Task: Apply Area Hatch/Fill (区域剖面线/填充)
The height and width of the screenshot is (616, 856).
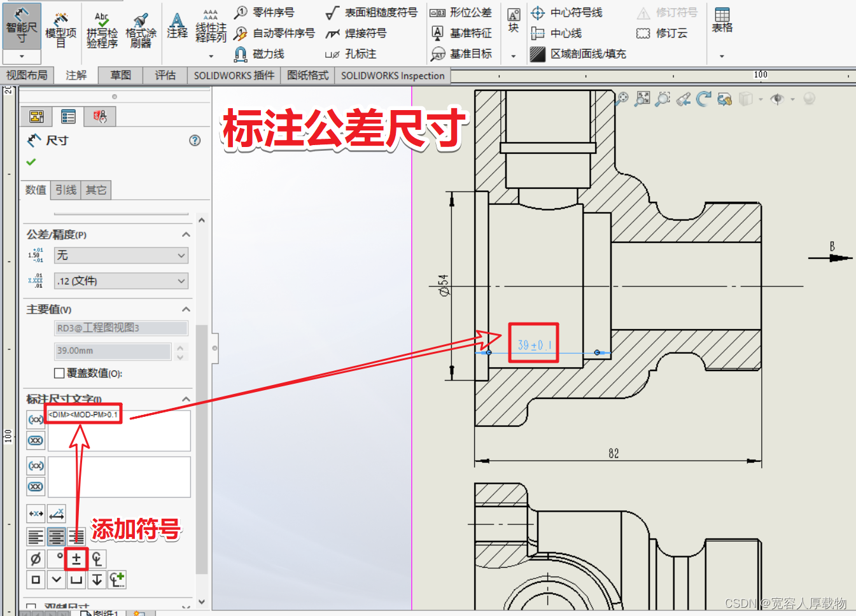Action: point(578,54)
